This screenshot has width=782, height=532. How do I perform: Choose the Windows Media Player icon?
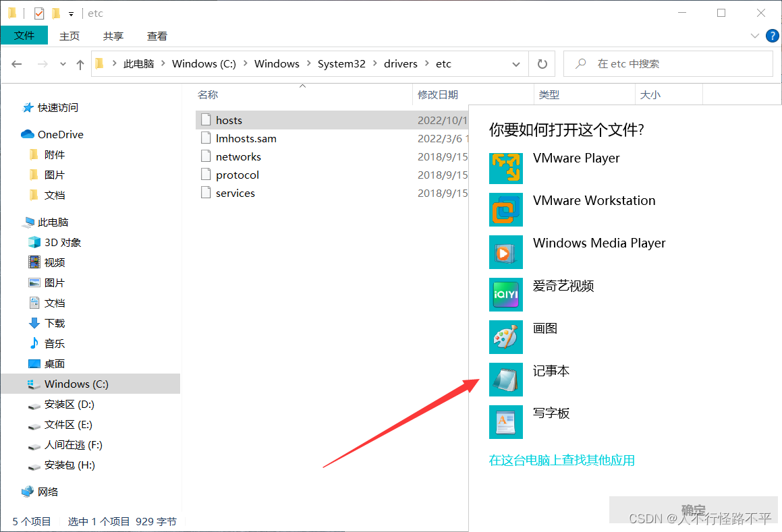pos(506,252)
